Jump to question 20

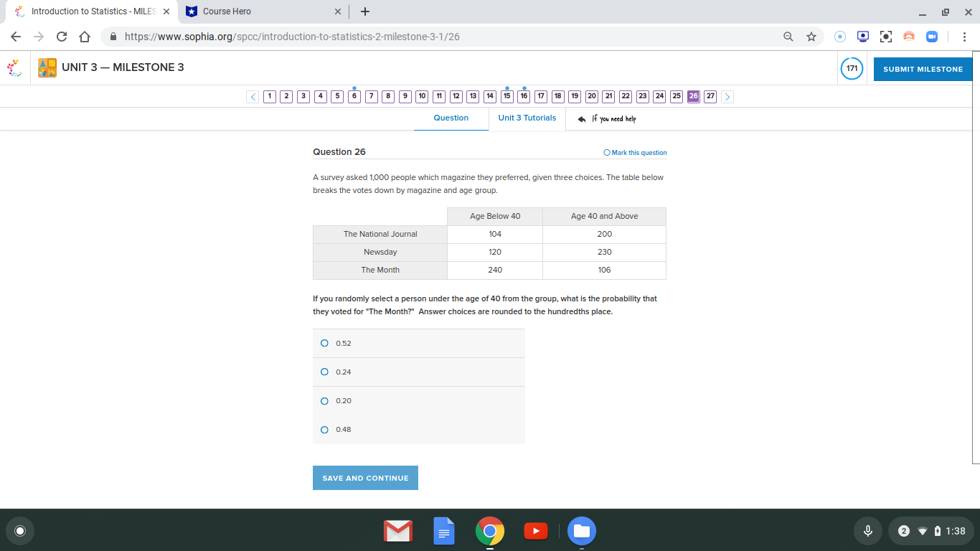(592, 96)
